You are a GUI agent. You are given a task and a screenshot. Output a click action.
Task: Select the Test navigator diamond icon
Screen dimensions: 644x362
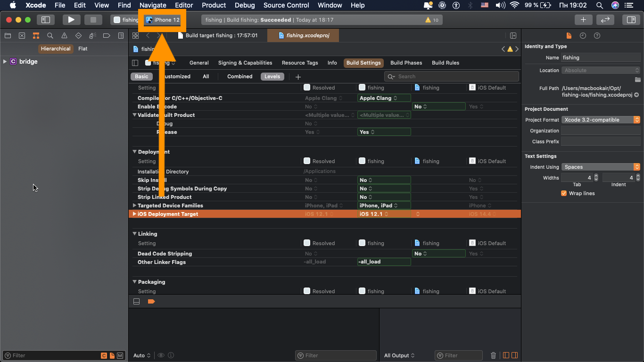78,35
